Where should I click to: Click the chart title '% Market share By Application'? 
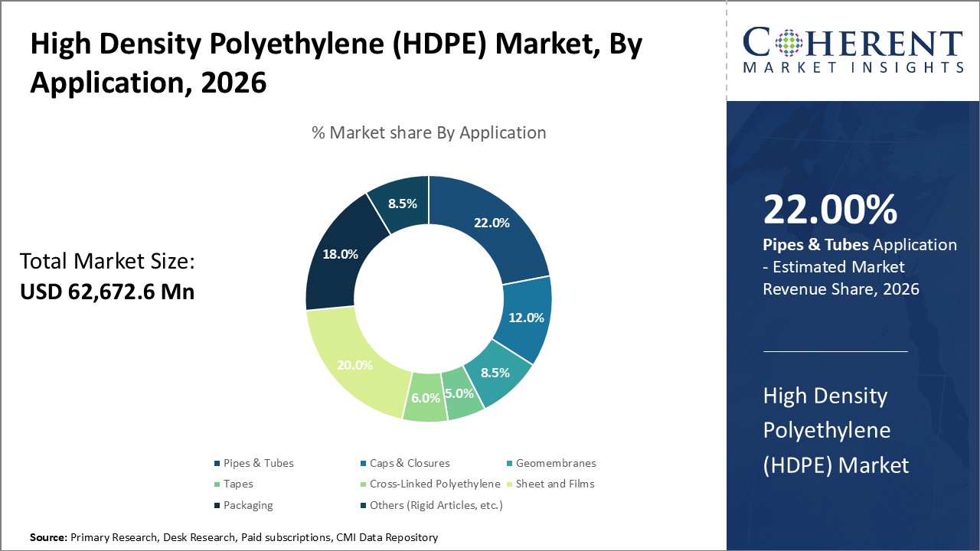(429, 132)
